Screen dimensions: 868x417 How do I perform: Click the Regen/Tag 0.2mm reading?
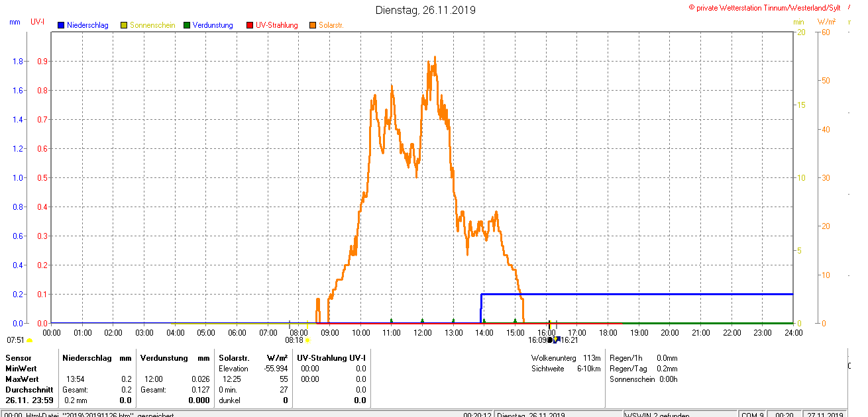(643, 368)
